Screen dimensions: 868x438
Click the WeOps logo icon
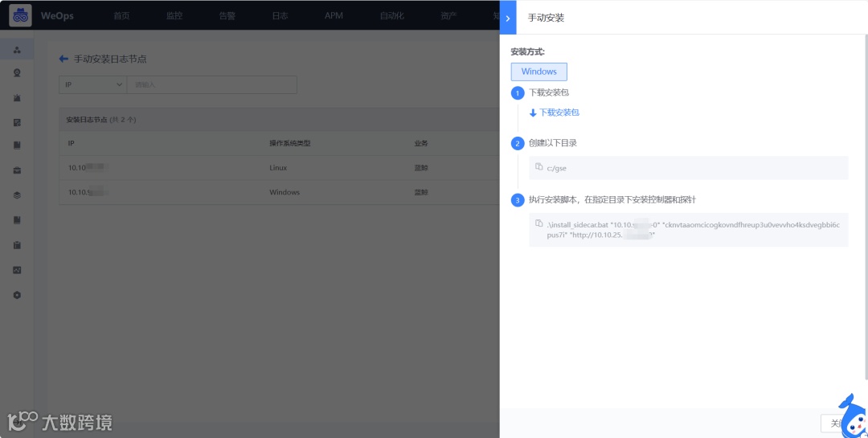[20, 15]
